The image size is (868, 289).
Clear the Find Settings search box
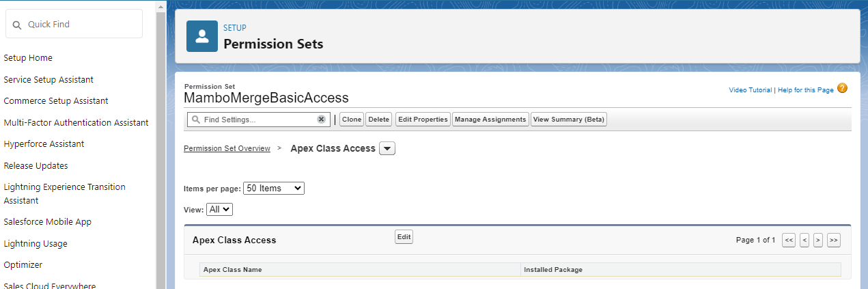321,120
